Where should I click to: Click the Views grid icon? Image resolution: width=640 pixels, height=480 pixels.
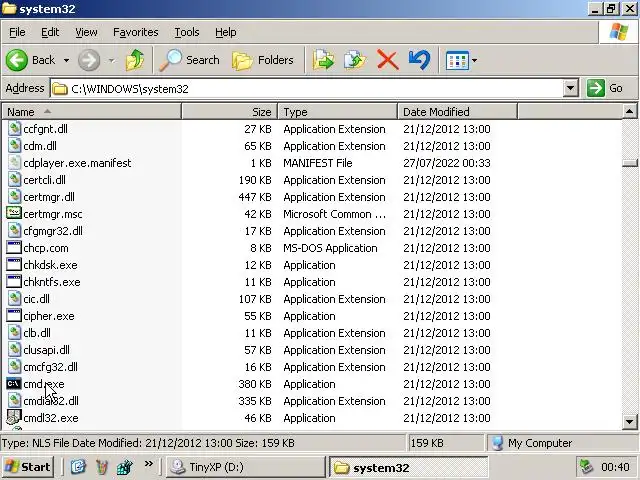pos(457,60)
